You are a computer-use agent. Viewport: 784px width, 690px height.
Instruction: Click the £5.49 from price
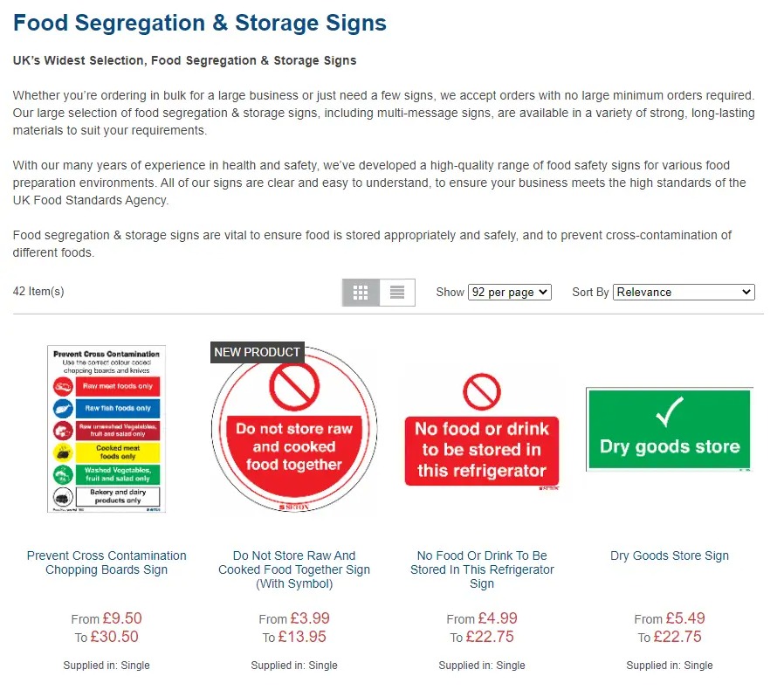click(x=685, y=618)
